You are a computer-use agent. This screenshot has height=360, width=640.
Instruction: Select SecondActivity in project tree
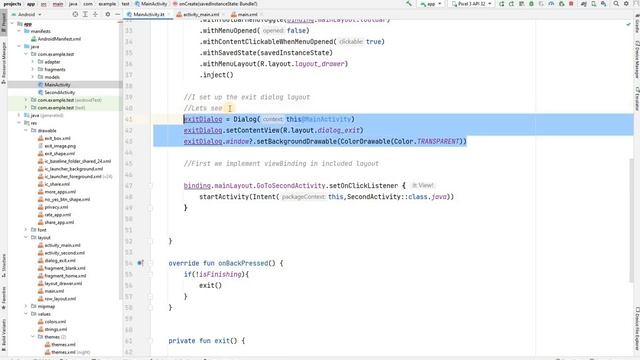click(56, 92)
